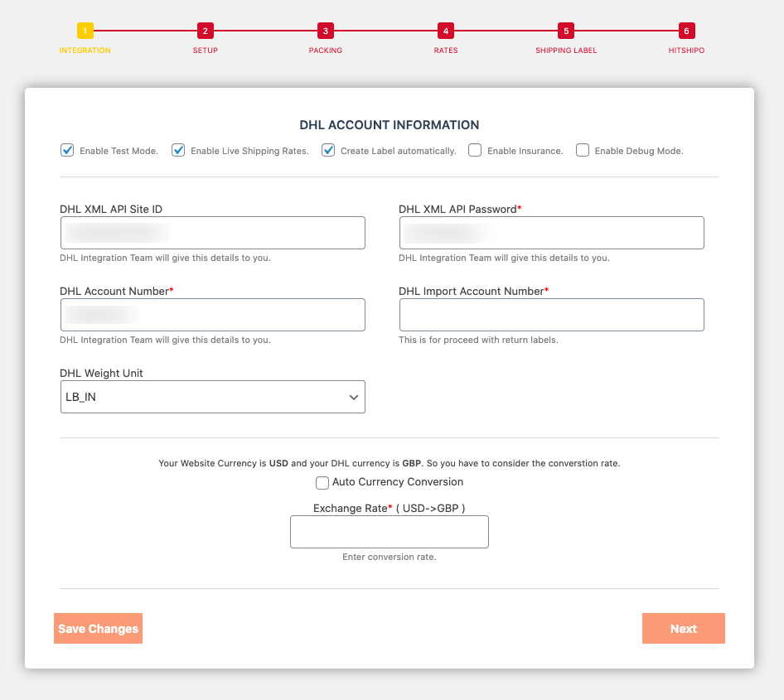Toggle Create Label automatically checkbox
The image size is (784, 700).
(x=328, y=151)
